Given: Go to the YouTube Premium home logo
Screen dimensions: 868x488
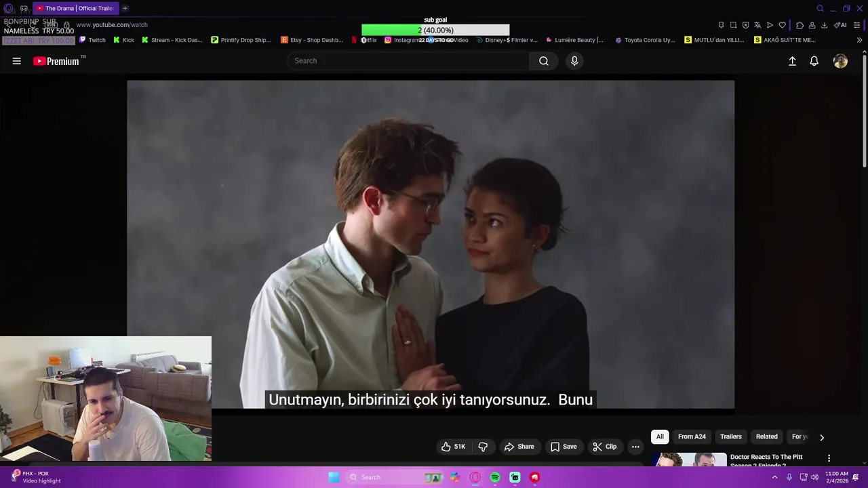Looking at the screenshot, I should point(57,61).
